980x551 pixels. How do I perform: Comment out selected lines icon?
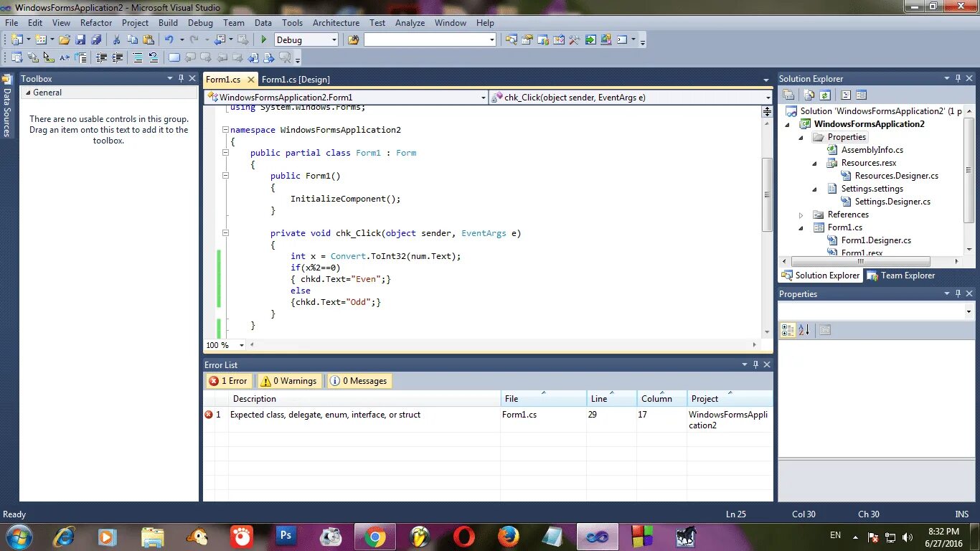[x=138, y=58]
